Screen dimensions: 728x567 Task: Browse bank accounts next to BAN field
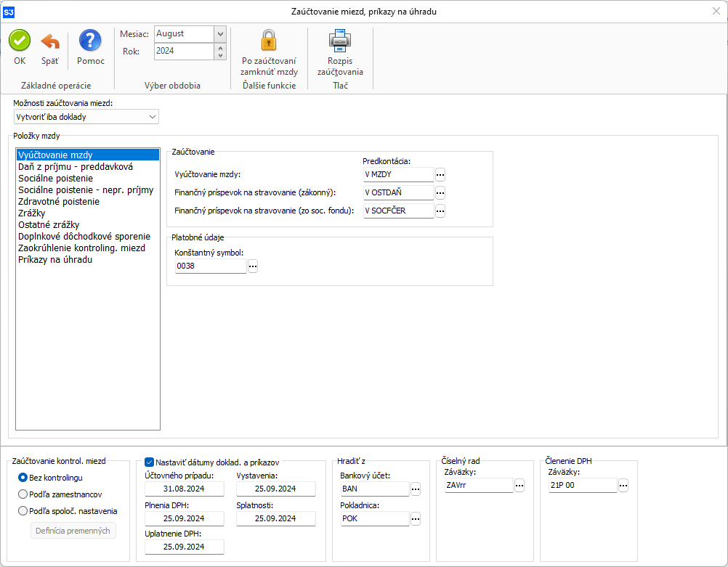coord(416,489)
